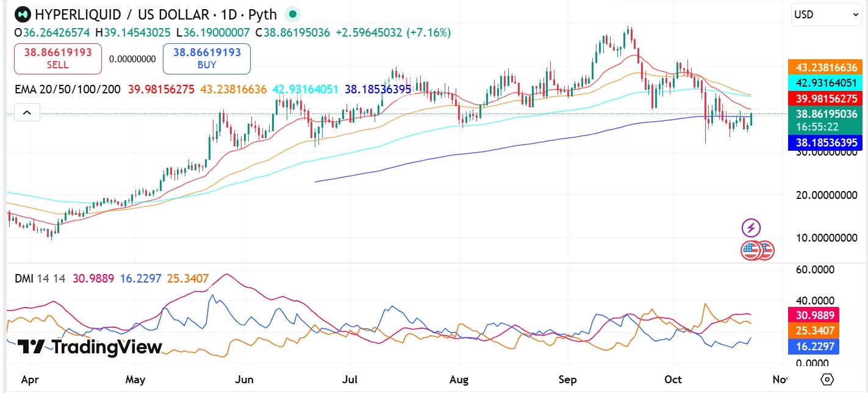Click the blue EMA 200 price label 38.18536395
This screenshot has height=393, width=868.
(x=825, y=143)
